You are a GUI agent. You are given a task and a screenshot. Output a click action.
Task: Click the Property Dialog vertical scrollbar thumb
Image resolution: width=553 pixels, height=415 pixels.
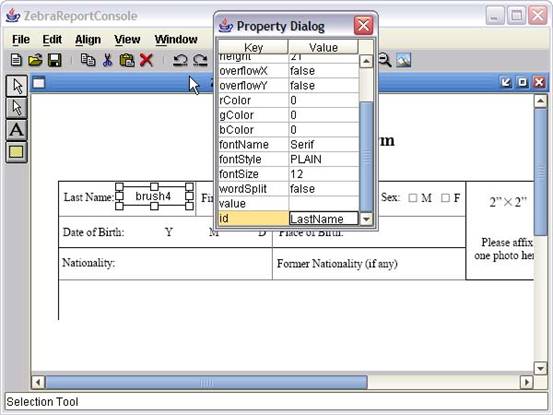point(366,157)
